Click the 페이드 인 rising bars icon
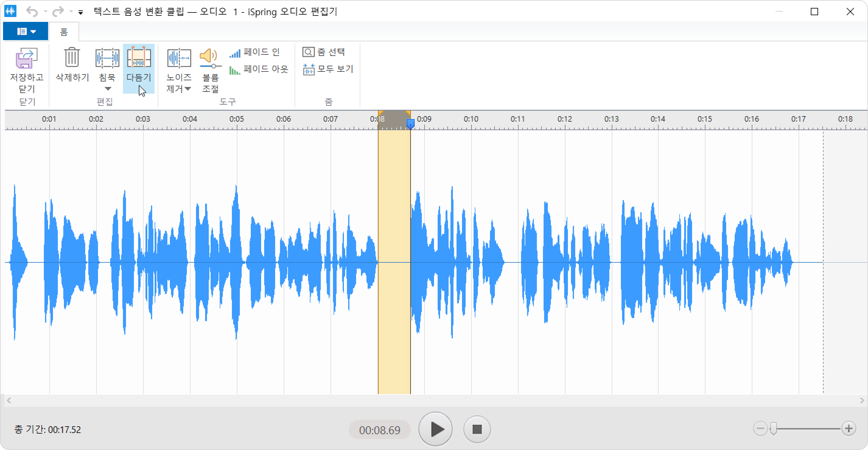The width and height of the screenshot is (868, 450). pyautogui.click(x=235, y=53)
